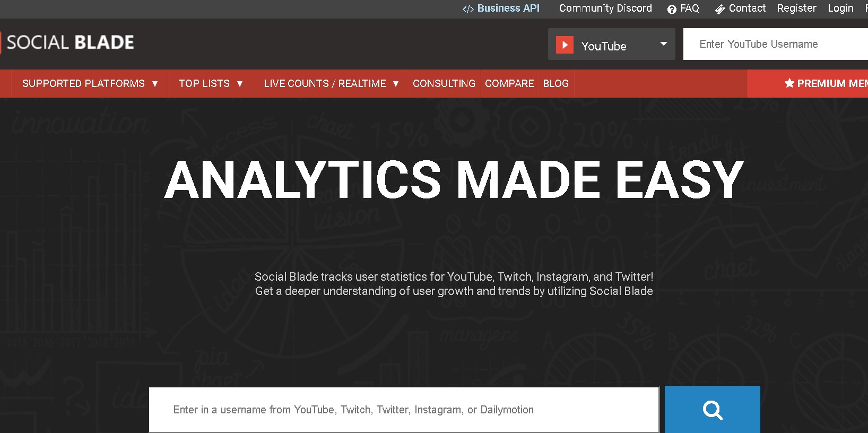The height and width of the screenshot is (433, 868).
Task: Go to the Consulting page
Action: click(x=444, y=83)
